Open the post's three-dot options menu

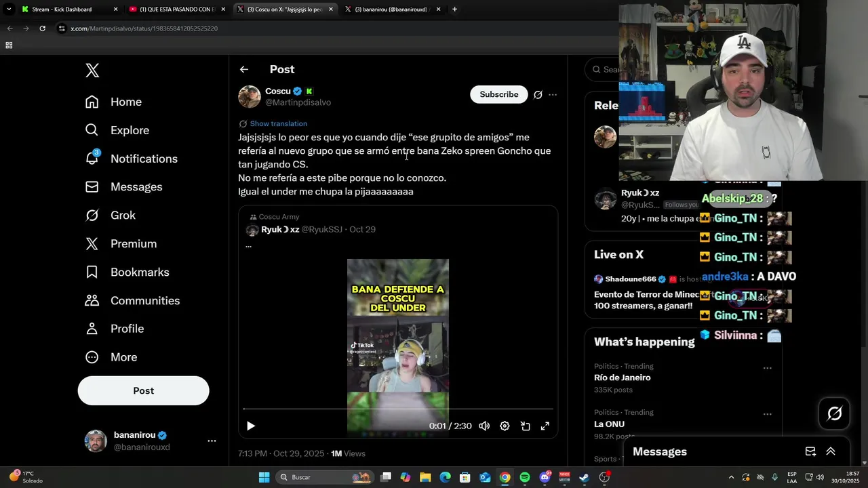click(x=553, y=95)
